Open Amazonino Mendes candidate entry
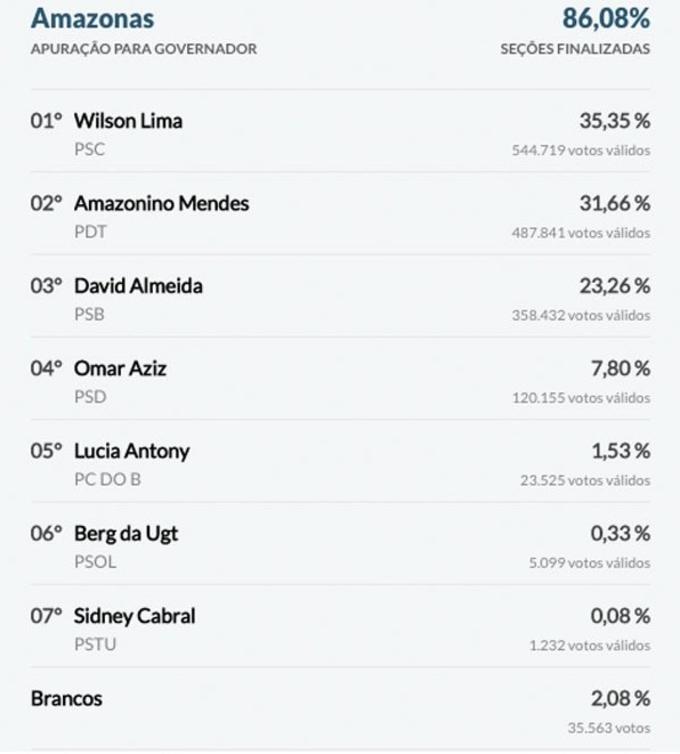This screenshot has height=754, width=680. [161, 203]
